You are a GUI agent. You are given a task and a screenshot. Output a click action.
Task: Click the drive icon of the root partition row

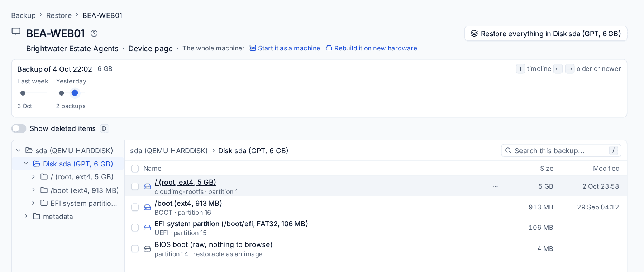tap(147, 186)
